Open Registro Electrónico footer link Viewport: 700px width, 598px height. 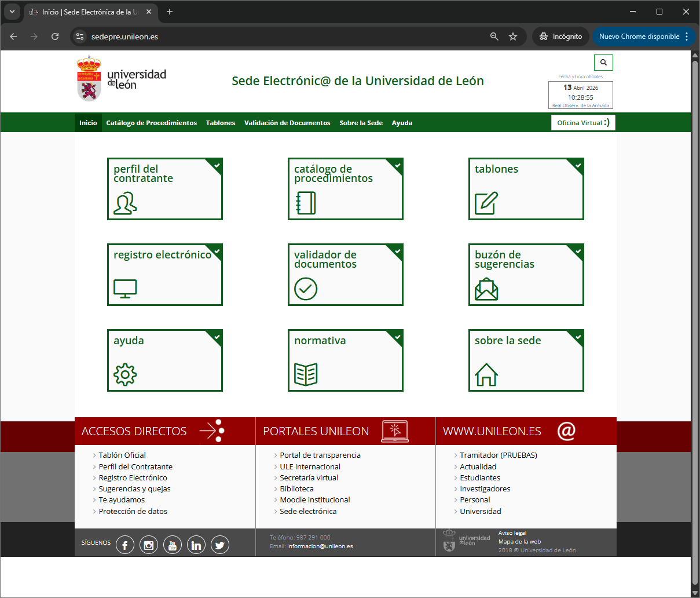pos(133,477)
